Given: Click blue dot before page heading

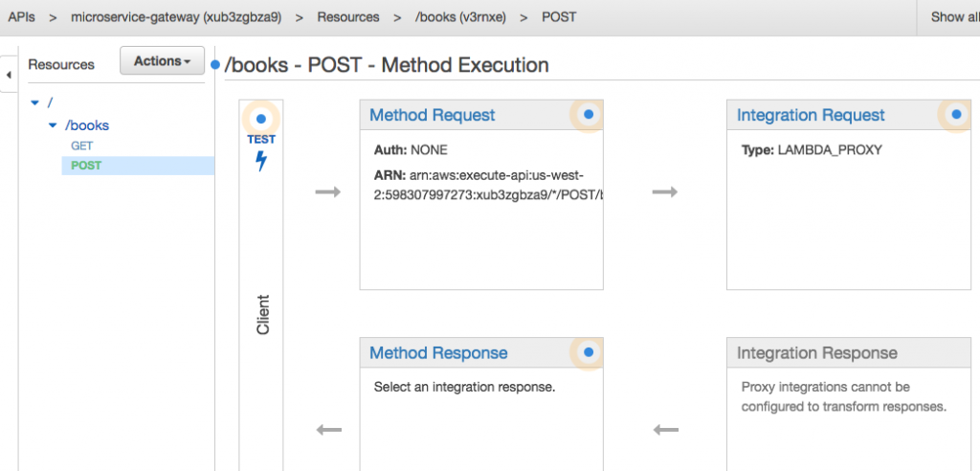Looking at the screenshot, I should click(215, 65).
